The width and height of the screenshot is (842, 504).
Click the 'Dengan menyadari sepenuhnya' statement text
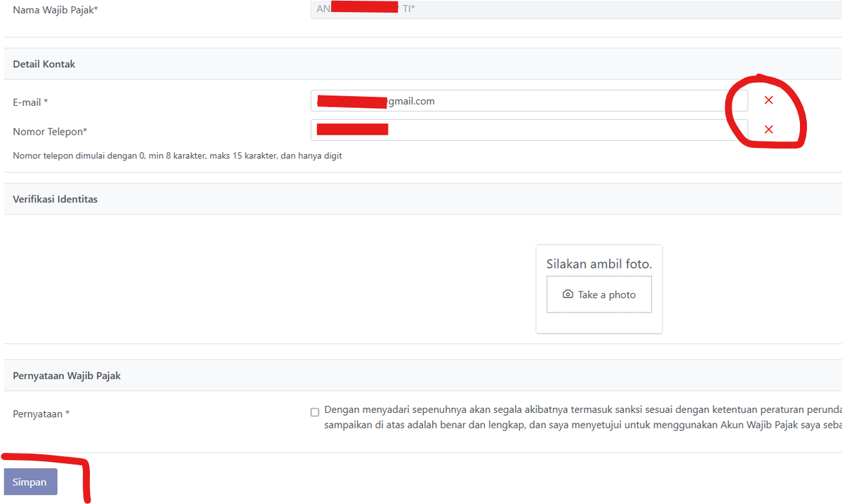(583, 418)
